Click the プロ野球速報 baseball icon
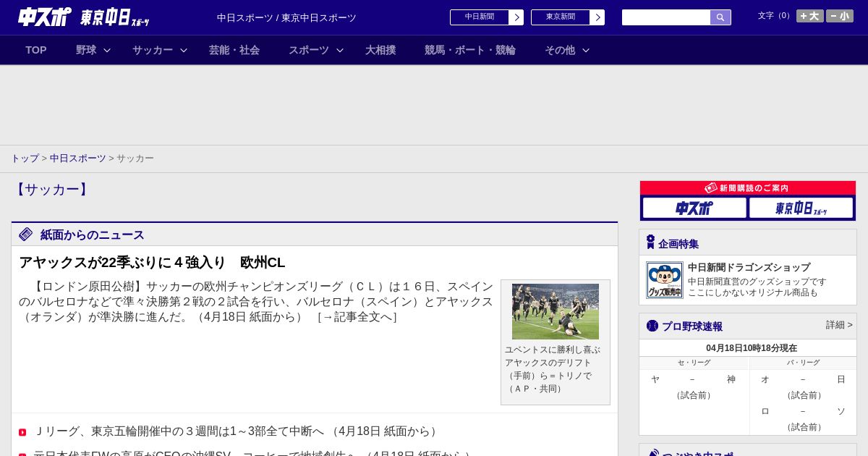Image resolution: width=868 pixels, height=456 pixels. click(x=652, y=326)
